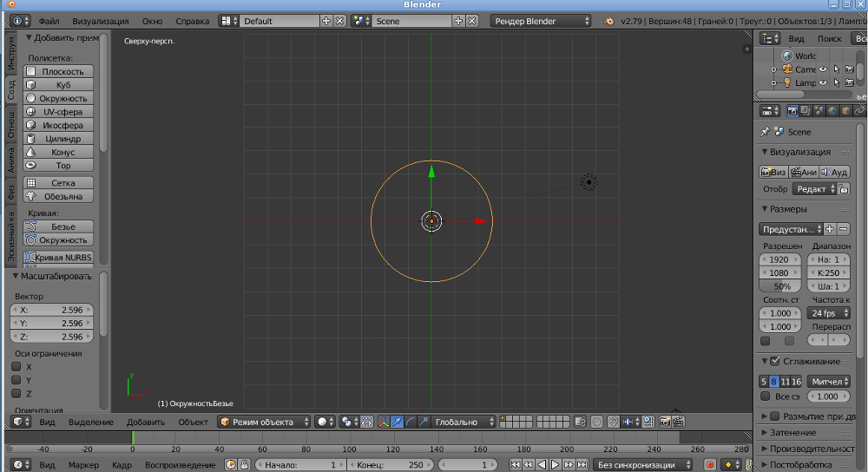Open the Выделение menu
Image resolution: width=868 pixels, height=472 pixels.
(91, 422)
